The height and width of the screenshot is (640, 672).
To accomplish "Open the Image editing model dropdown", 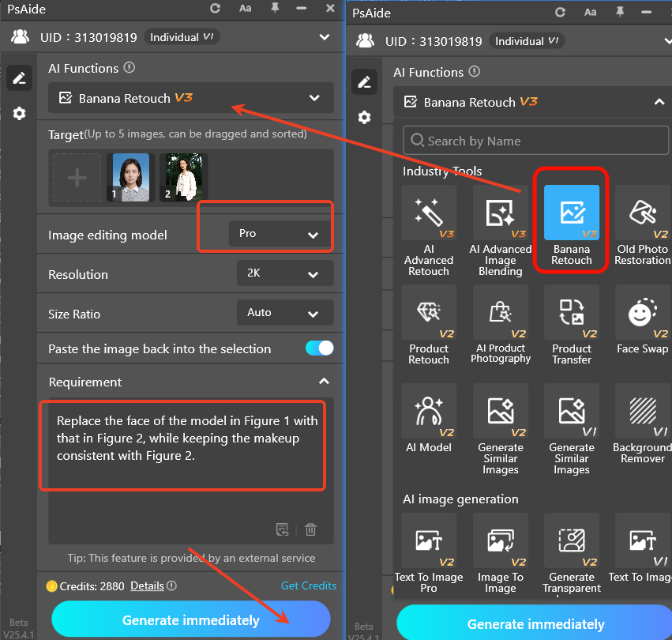I will tap(280, 234).
